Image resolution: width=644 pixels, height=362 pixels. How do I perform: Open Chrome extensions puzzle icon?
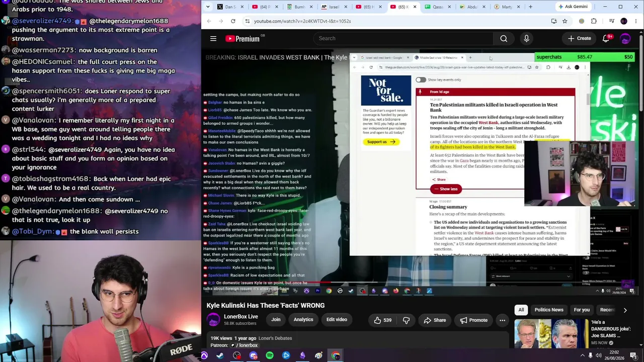594,21
